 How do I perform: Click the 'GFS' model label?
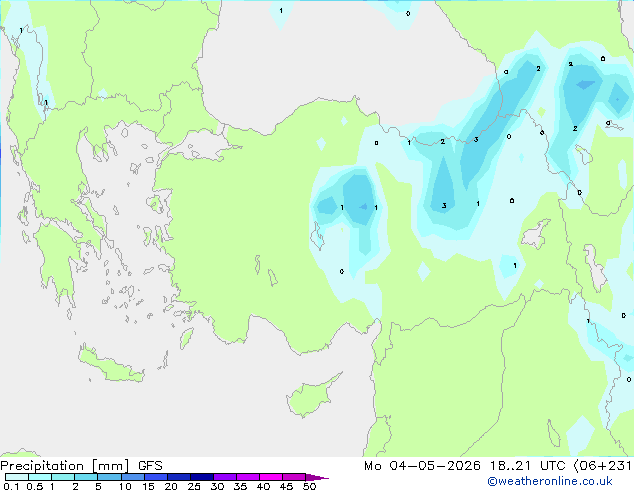coord(150,466)
